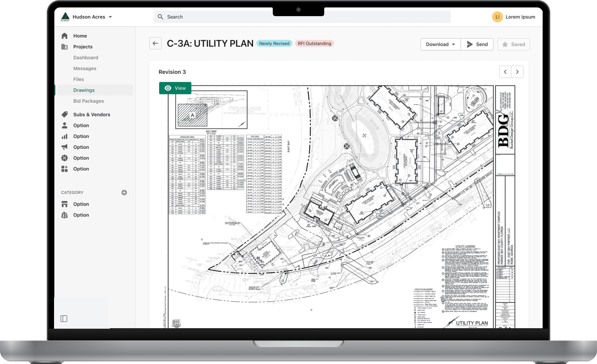
Task: Click the shopping bag Option icon
Action: (x=64, y=215)
